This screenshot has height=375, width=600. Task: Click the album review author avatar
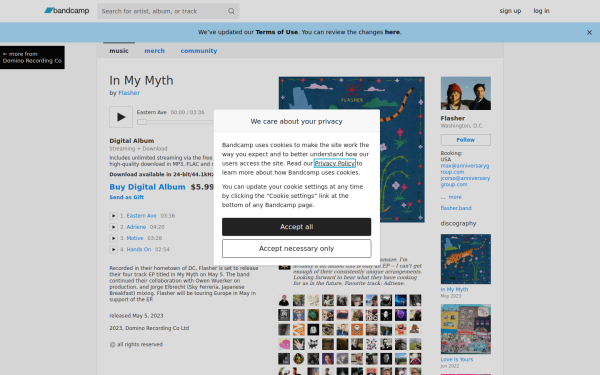[x=284, y=267]
